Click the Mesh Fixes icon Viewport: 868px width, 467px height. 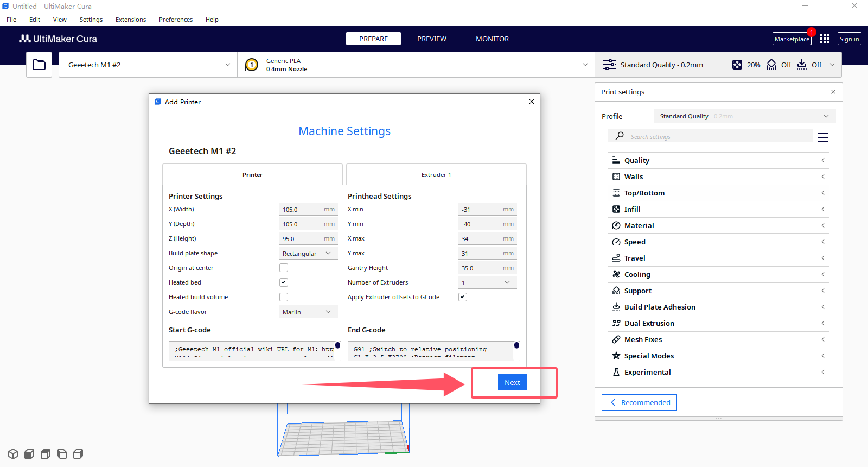point(616,339)
